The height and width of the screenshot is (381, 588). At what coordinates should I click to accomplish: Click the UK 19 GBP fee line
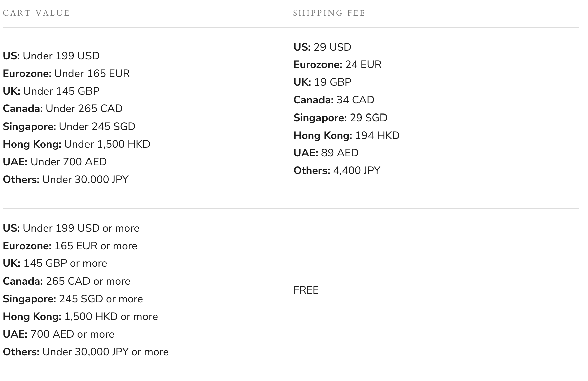[322, 82]
